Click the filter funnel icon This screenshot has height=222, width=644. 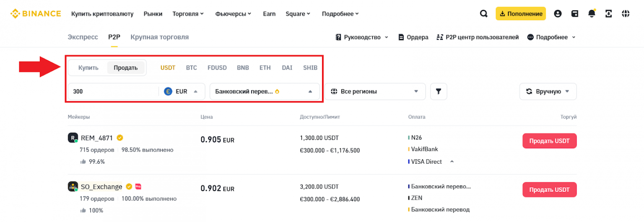[439, 91]
